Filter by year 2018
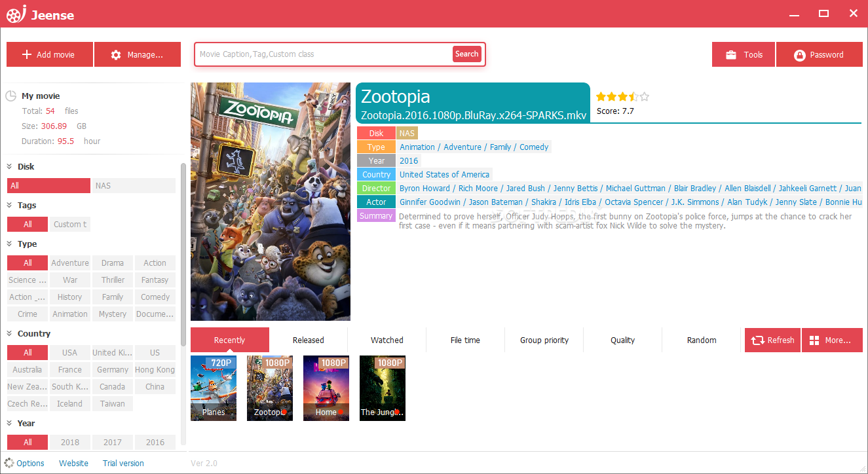 [x=70, y=443]
